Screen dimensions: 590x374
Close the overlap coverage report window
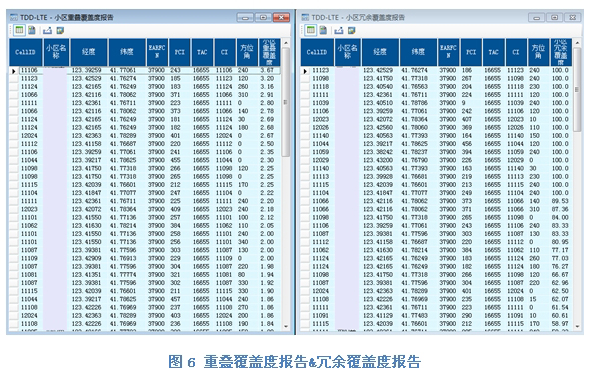point(281,17)
